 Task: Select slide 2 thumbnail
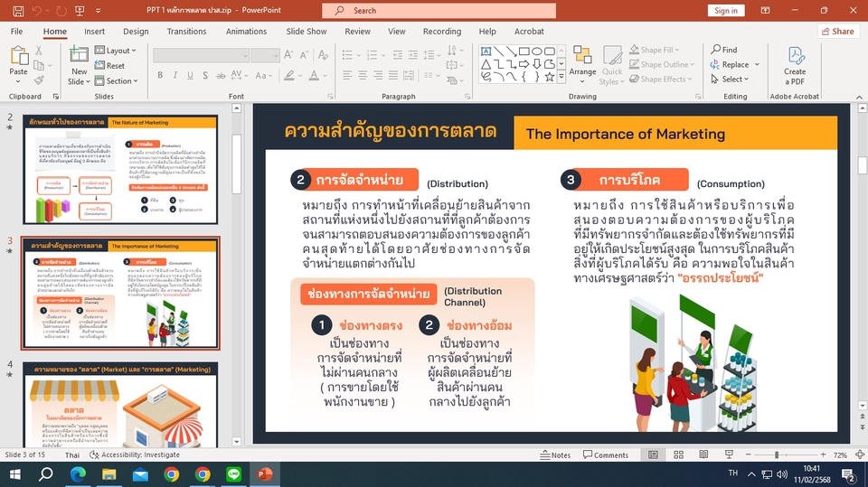point(120,169)
